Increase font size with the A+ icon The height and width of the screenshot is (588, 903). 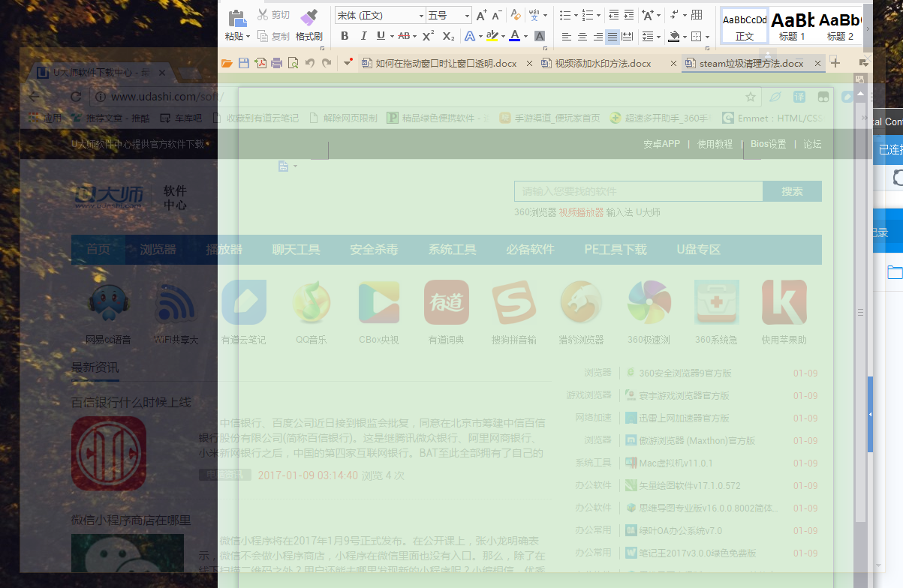(x=482, y=15)
